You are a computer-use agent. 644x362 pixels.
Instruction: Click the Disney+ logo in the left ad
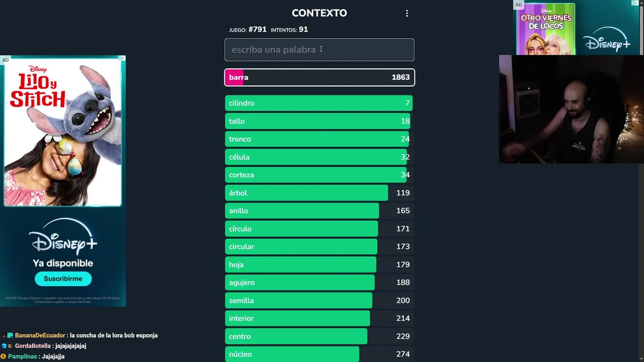(63, 237)
